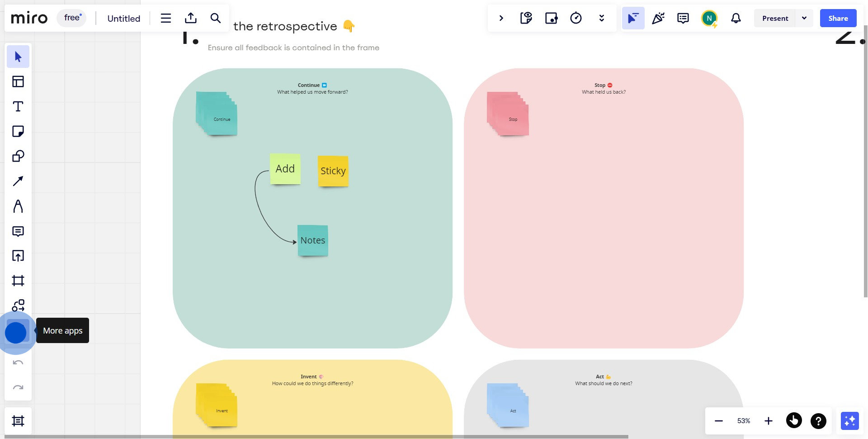
Task: Pick the Sticky note tool
Action: point(18,131)
